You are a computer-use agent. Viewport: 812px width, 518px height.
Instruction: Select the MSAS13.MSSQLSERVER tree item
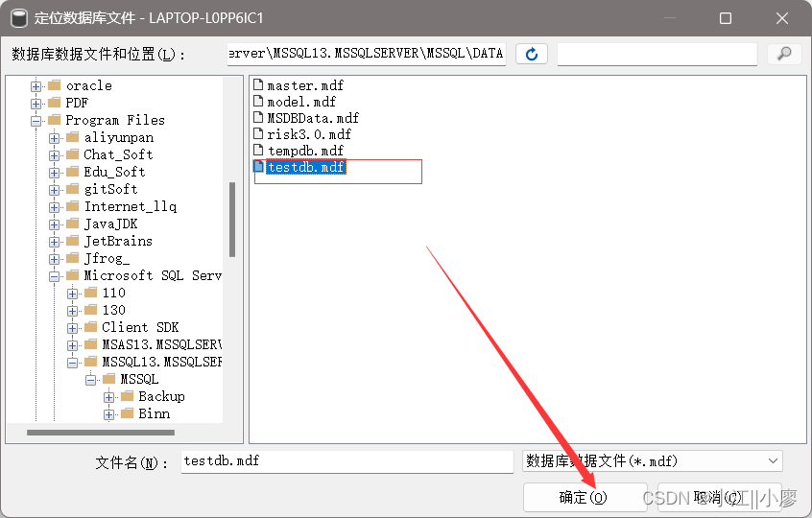[161, 344]
